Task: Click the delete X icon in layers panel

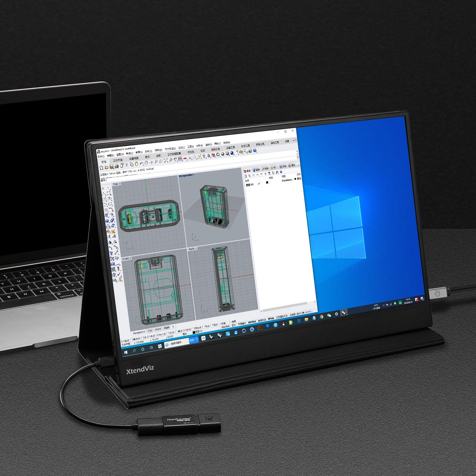Action: (254, 175)
